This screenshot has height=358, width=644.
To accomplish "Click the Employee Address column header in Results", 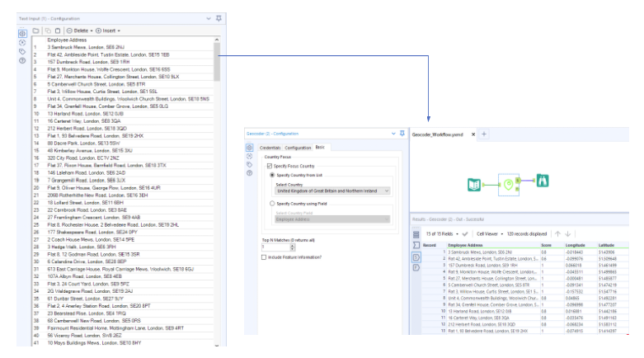I will 465,245.
